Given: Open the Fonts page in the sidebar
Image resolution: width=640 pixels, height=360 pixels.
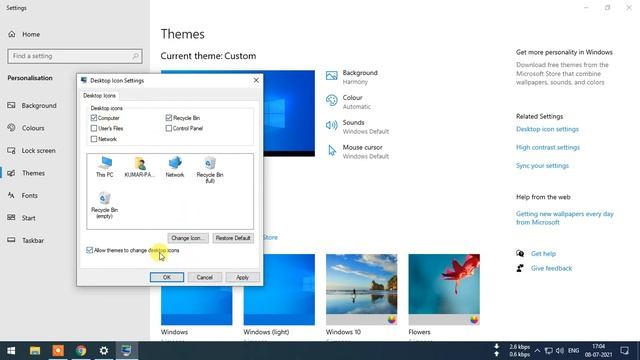Looking at the screenshot, I should [x=29, y=196].
